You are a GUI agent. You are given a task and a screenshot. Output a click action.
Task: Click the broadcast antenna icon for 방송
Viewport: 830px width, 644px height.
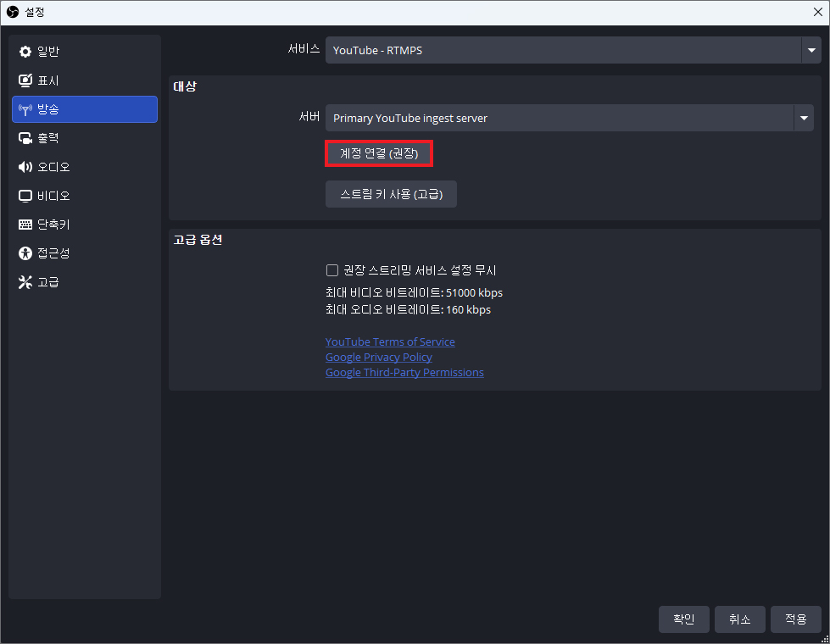click(x=25, y=109)
